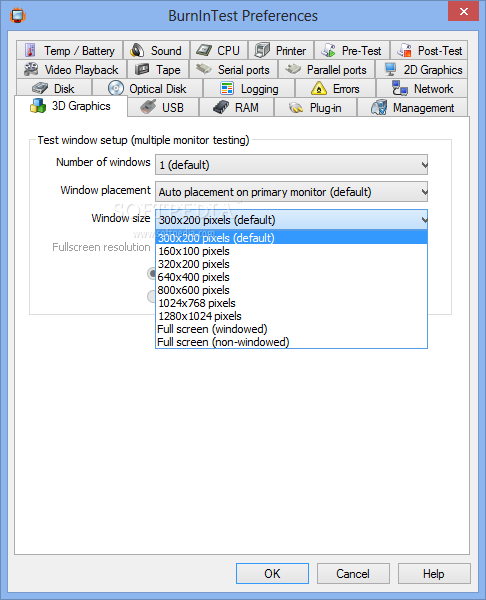The height and width of the screenshot is (600, 486).
Task: Close the BurnInTest Preferences window
Action: (x=463, y=11)
